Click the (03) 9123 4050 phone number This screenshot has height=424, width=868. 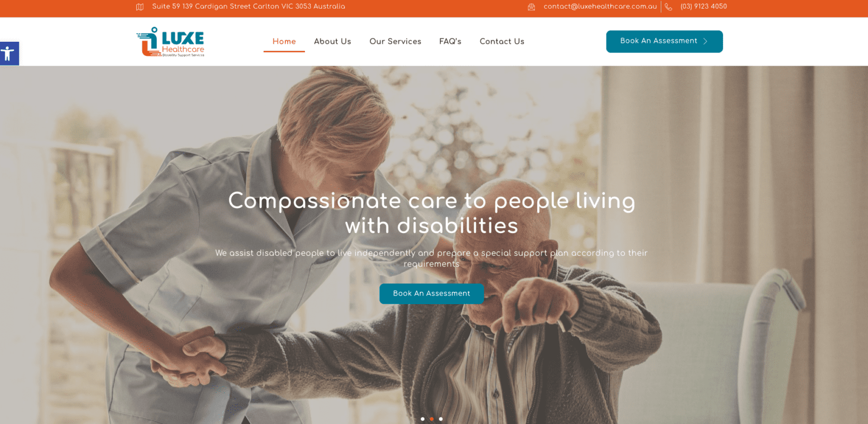[704, 7]
